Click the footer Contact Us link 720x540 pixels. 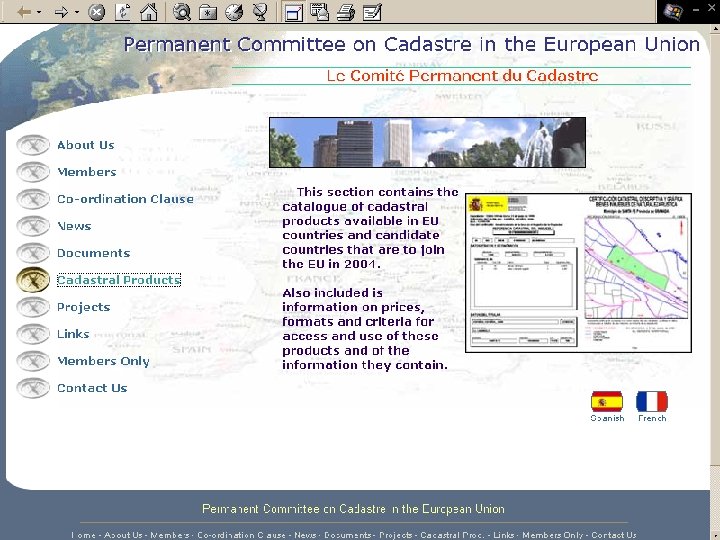pos(614,535)
